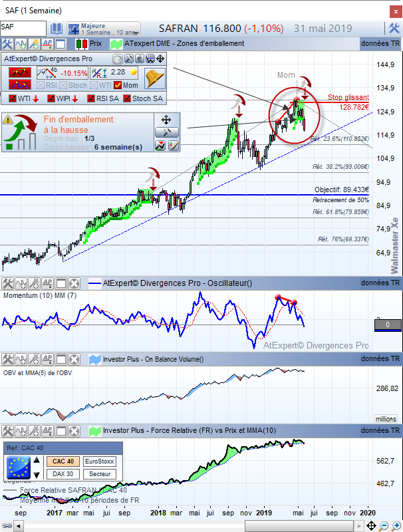Close the SAF window with the red X
The image size is (403, 532).
tap(396, 12)
